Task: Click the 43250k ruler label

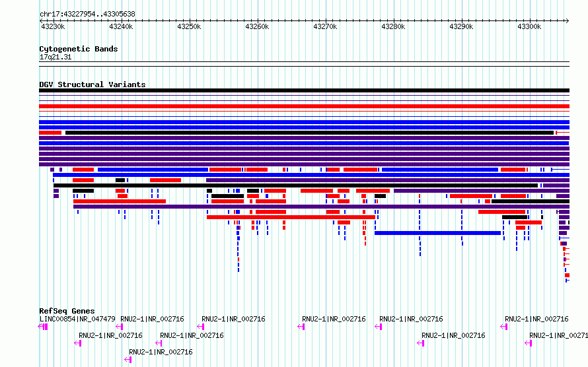Action: 189,26
